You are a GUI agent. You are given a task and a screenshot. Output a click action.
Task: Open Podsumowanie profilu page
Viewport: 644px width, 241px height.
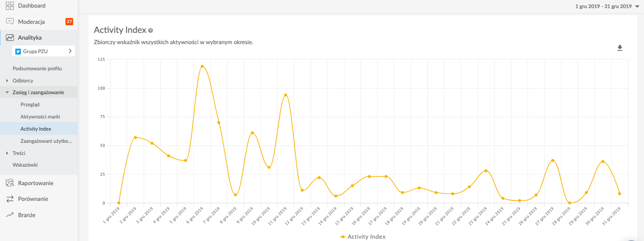click(x=37, y=68)
